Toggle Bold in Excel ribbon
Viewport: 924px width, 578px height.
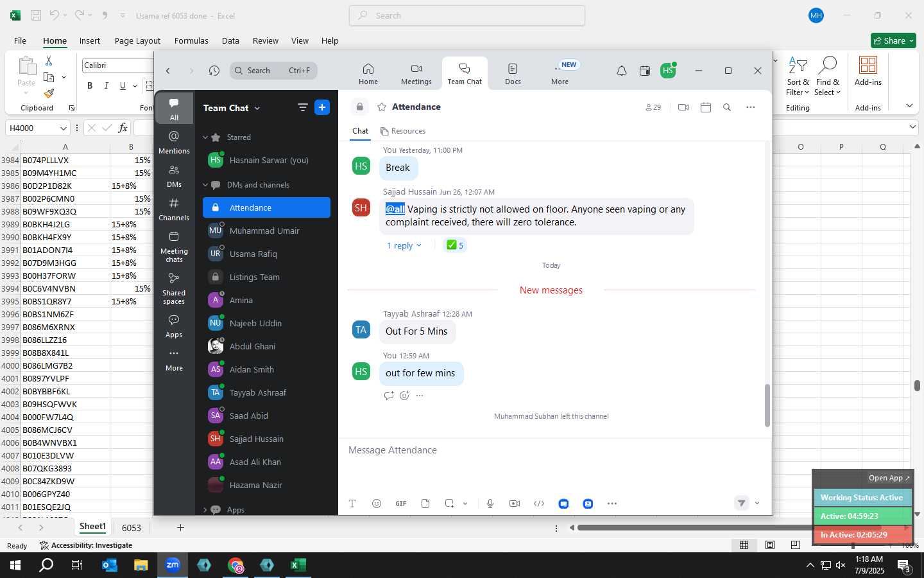pyautogui.click(x=90, y=85)
